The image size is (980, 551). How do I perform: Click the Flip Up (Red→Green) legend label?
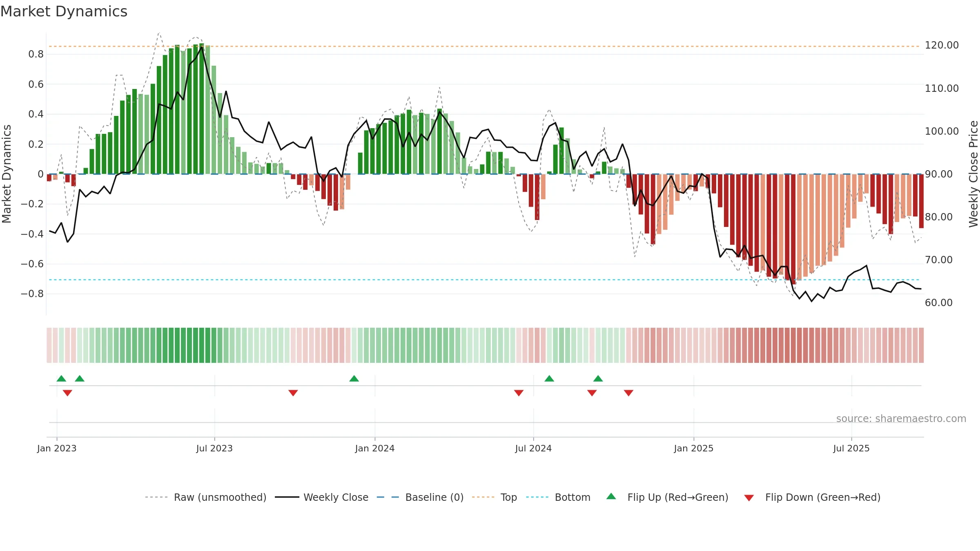point(678,497)
